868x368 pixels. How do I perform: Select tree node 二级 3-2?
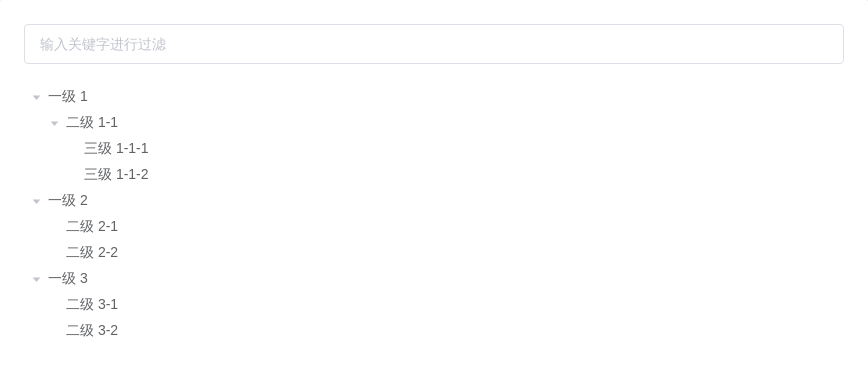pos(92,330)
